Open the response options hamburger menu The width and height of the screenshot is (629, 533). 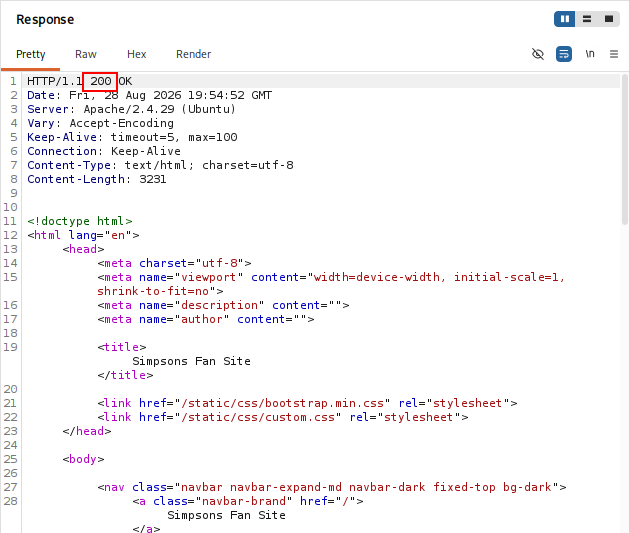[x=614, y=54]
